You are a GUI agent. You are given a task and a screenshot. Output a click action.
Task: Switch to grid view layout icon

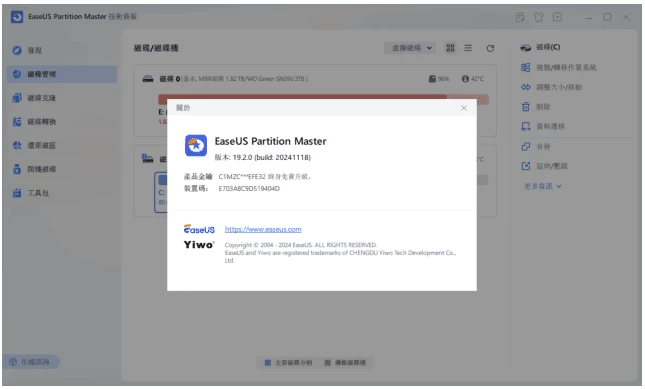[x=450, y=48]
